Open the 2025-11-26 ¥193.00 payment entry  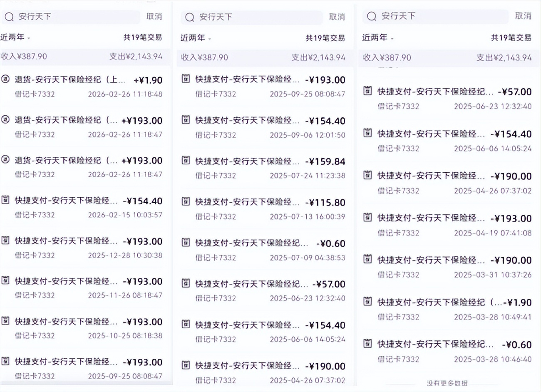(x=83, y=288)
